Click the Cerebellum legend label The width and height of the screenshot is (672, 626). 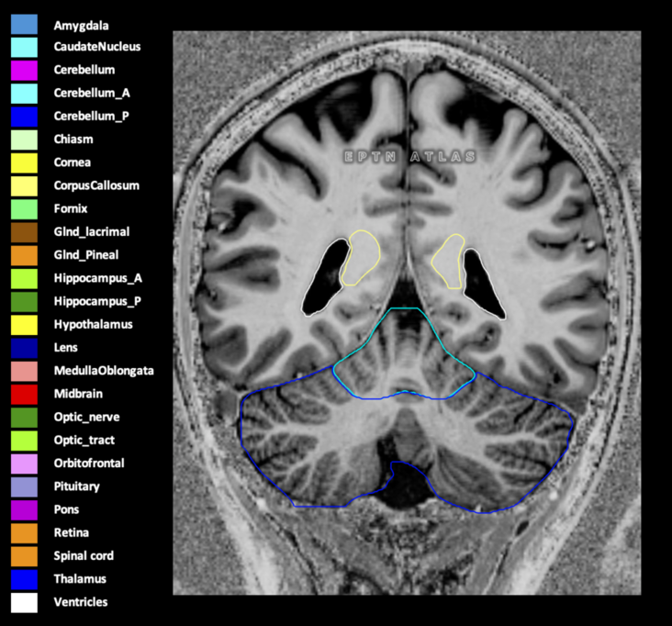(84, 70)
